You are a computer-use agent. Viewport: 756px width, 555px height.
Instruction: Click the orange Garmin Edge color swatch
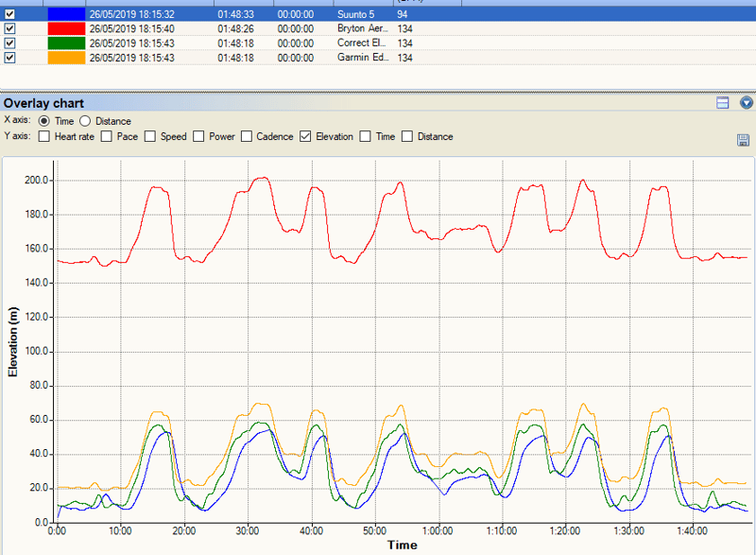66,58
